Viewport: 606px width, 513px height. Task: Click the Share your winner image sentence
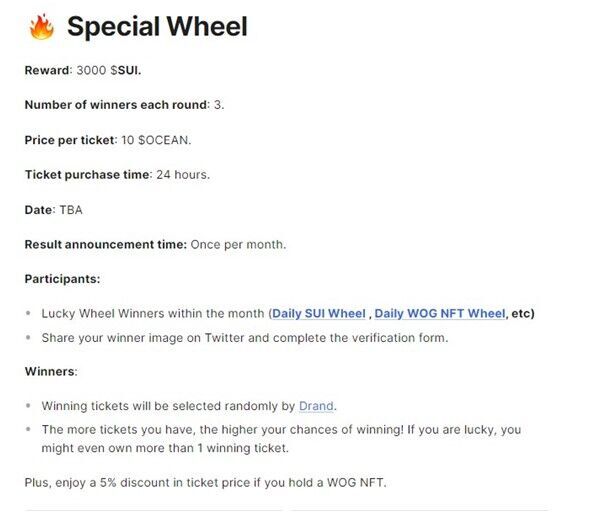coord(245,338)
